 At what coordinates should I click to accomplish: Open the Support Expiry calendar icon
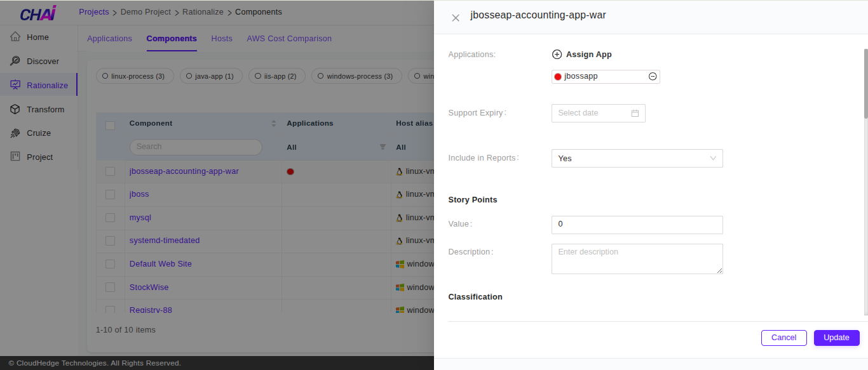(x=635, y=113)
